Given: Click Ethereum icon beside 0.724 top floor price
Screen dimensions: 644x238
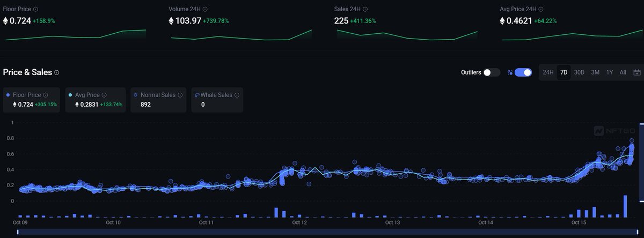Looking at the screenshot, I should [6, 21].
